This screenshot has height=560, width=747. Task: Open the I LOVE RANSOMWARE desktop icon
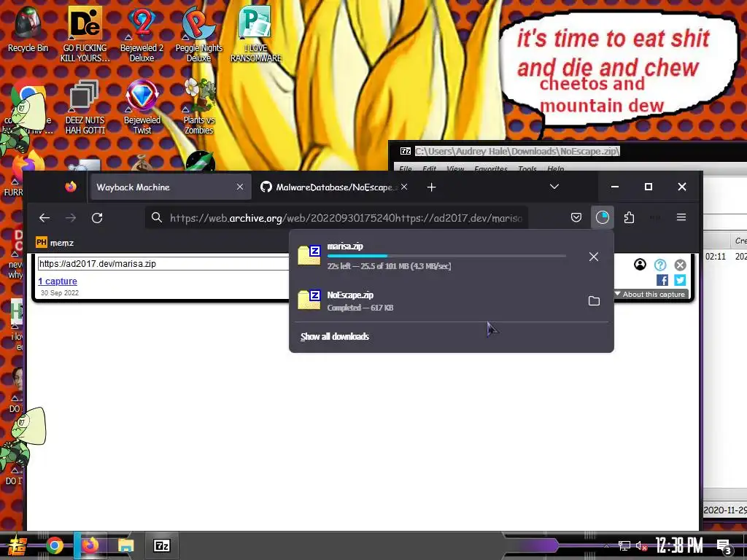256,34
